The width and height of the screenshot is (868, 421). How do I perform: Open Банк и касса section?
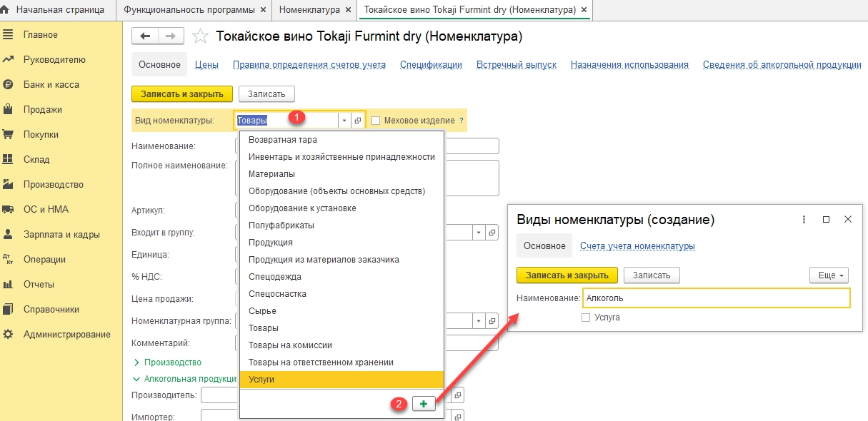[x=51, y=84]
